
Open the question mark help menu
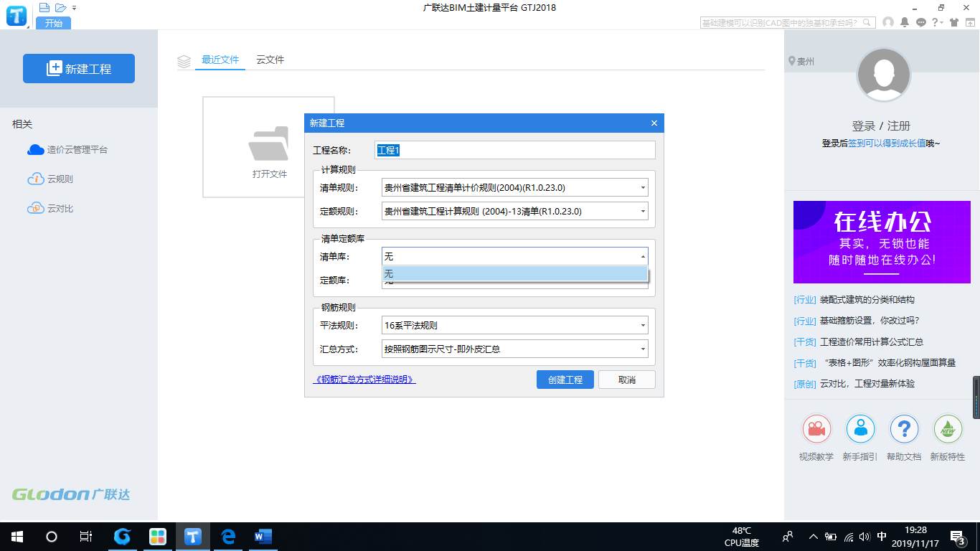click(x=937, y=23)
